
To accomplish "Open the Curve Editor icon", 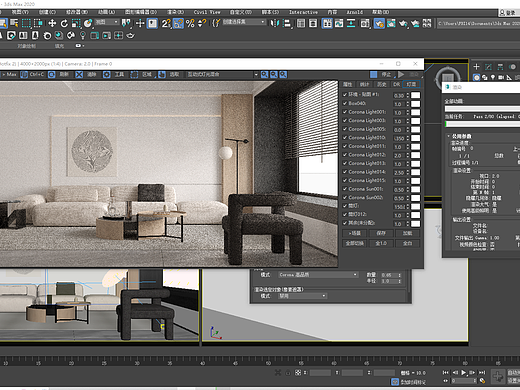I will point(339,23).
